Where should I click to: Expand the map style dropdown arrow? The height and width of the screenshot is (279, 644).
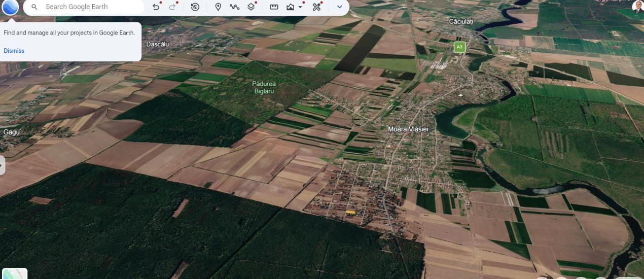click(300, 7)
